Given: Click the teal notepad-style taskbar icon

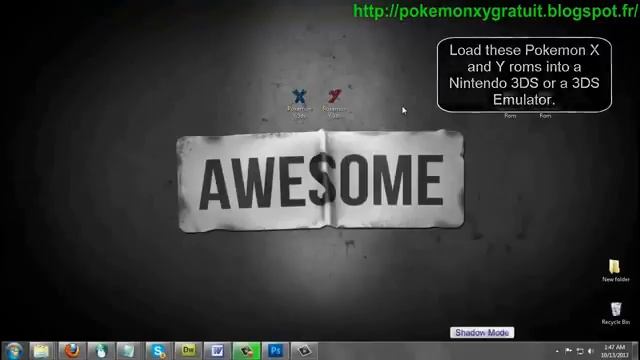Looking at the screenshot, I should coord(129,351).
